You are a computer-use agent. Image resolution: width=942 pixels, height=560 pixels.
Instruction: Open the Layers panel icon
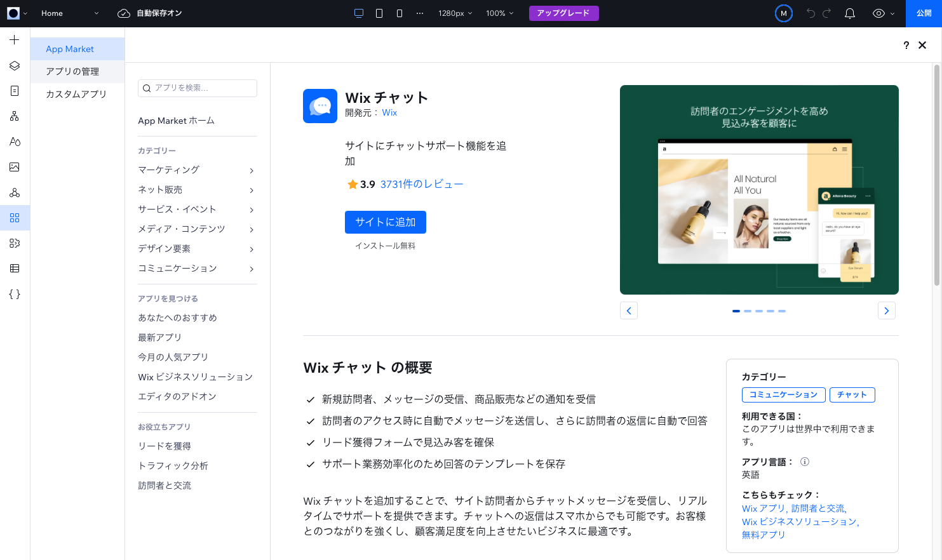(15, 65)
